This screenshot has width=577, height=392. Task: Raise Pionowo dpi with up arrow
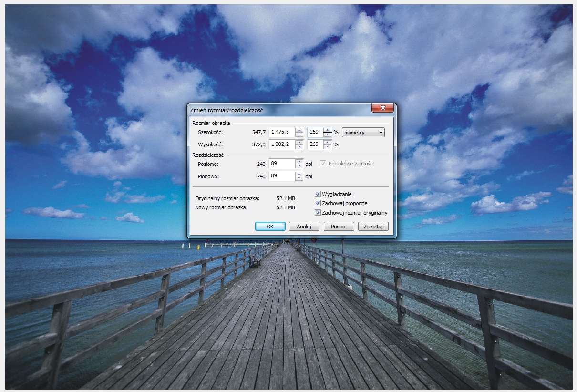[x=299, y=174]
